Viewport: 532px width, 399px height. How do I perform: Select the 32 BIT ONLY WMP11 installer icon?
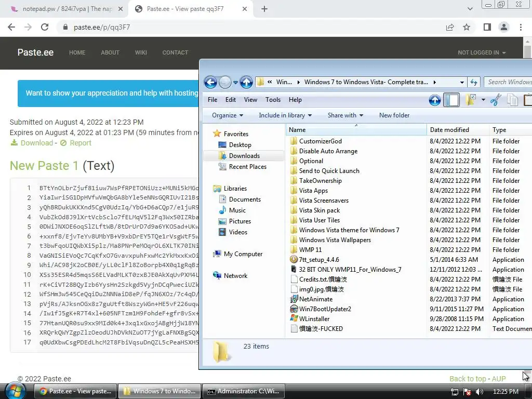coord(294,270)
